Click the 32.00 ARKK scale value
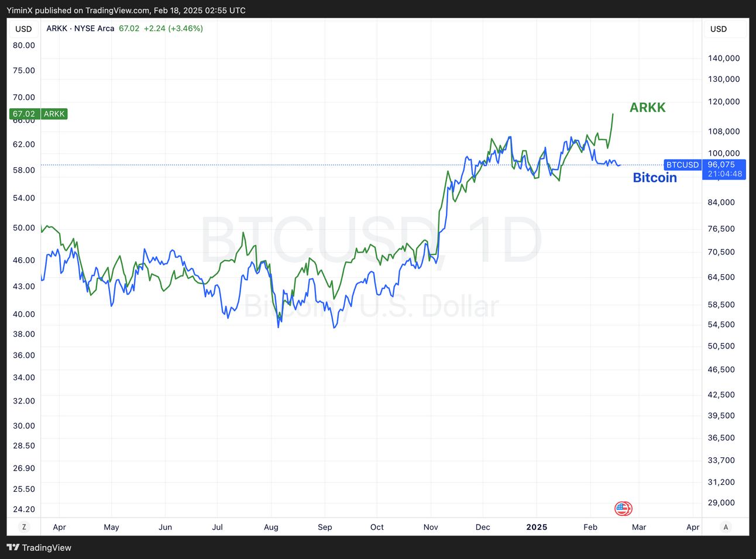Screen dimensions: 756x559 24,401
